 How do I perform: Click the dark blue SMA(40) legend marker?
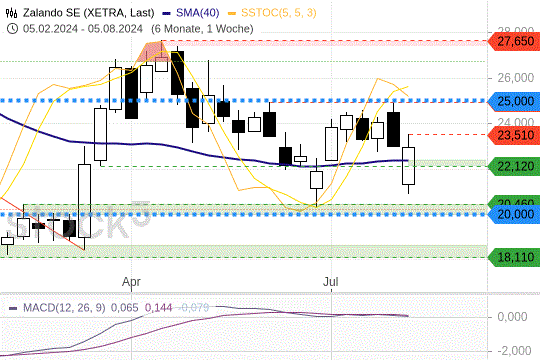[167, 13]
